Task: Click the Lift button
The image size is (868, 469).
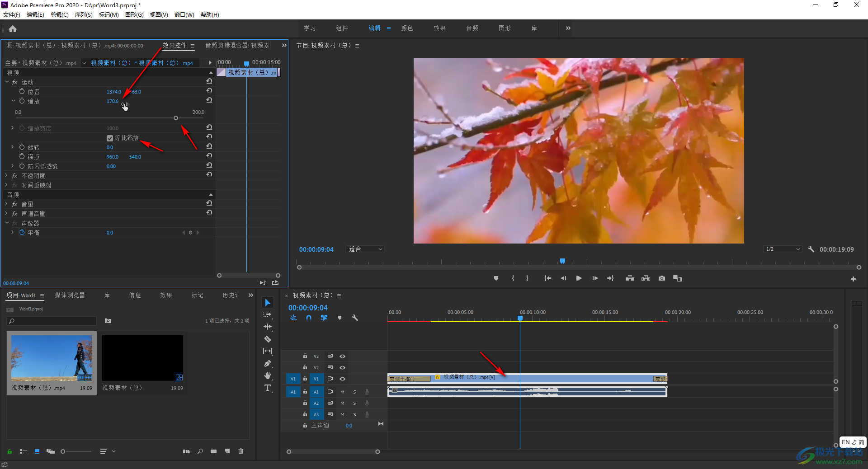Action: point(630,278)
